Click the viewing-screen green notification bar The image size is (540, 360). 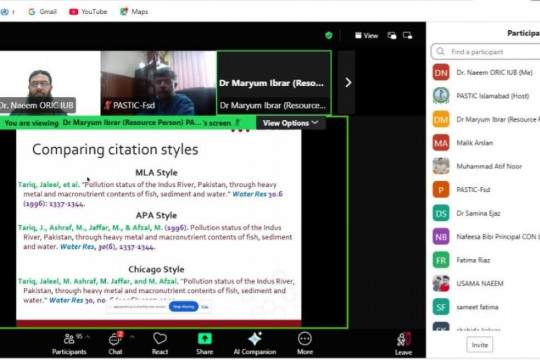point(128,123)
